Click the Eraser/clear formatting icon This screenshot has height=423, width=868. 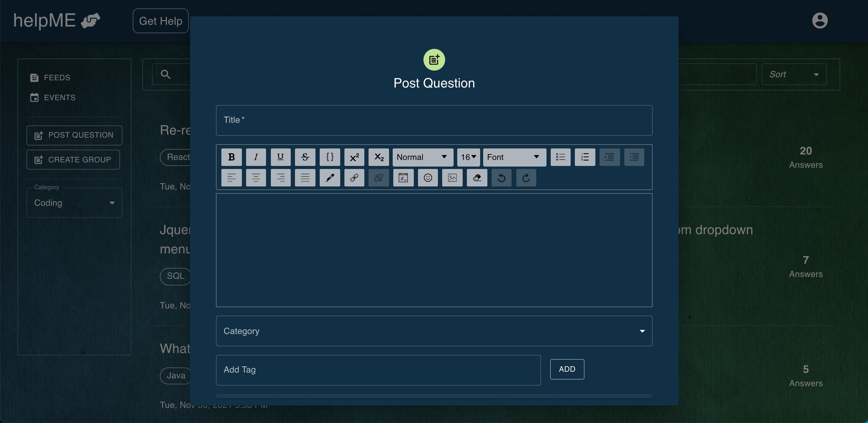[x=477, y=177]
